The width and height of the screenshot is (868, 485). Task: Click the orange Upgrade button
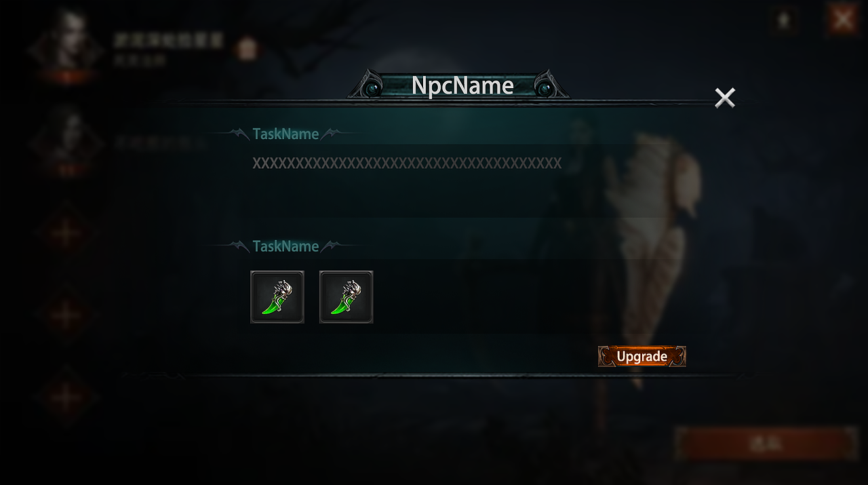point(642,356)
